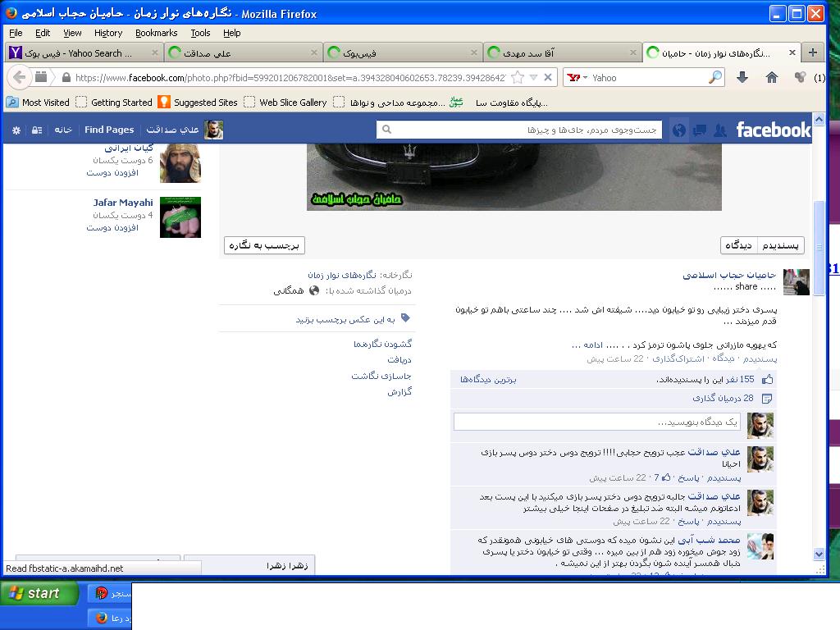Click the Facebook notifications globe icon
This screenshot has height=630, width=840.
tap(678, 130)
